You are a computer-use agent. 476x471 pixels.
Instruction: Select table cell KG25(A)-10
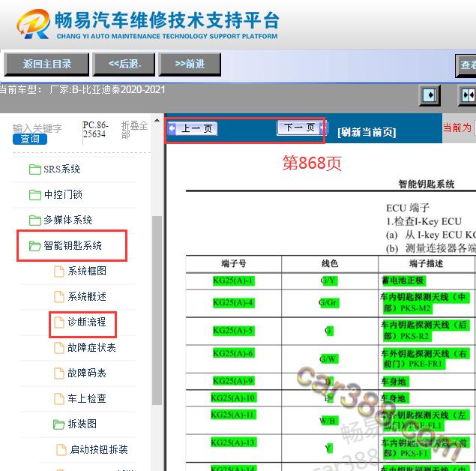tap(233, 397)
